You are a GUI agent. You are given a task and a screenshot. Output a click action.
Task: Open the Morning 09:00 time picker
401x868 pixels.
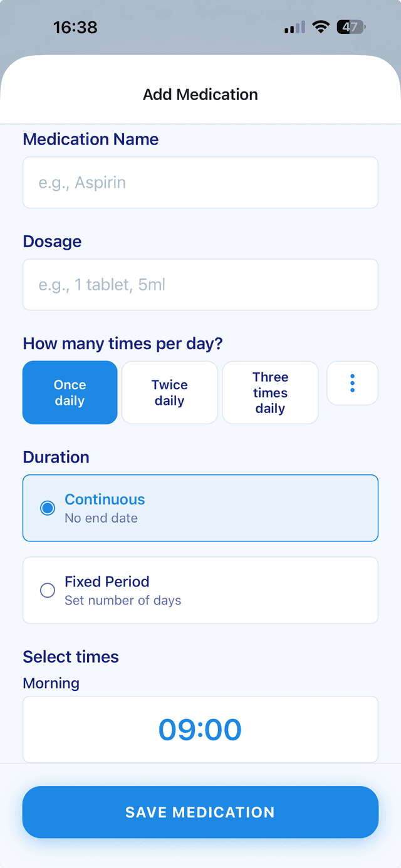click(200, 729)
